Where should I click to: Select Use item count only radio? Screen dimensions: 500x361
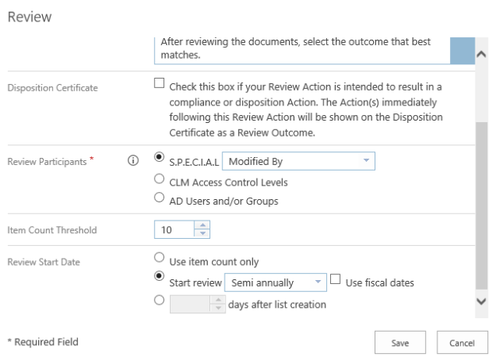(x=159, y=257)
